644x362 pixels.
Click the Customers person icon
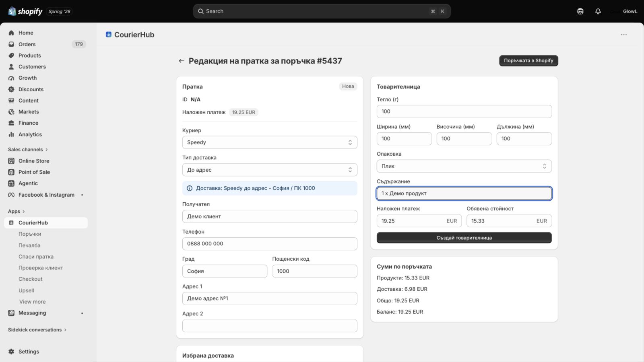point(11,67)
